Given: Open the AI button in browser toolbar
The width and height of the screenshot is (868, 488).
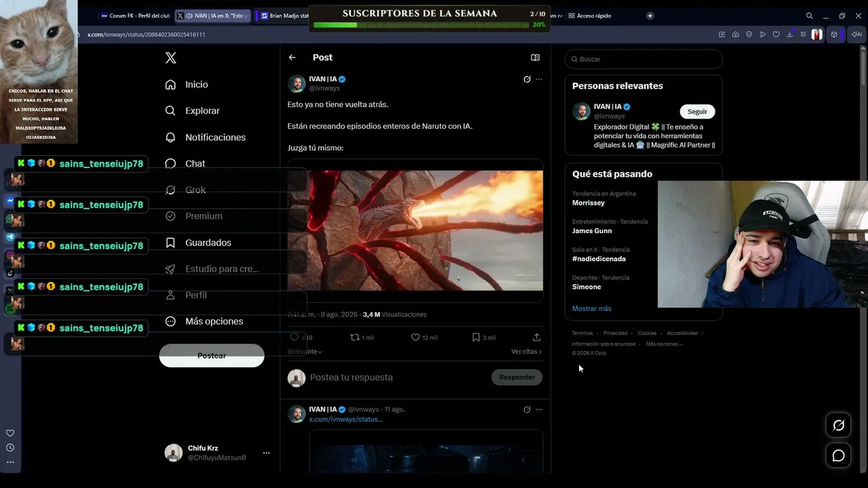Looking at the screenshot, I should click(x=857, y=35).
